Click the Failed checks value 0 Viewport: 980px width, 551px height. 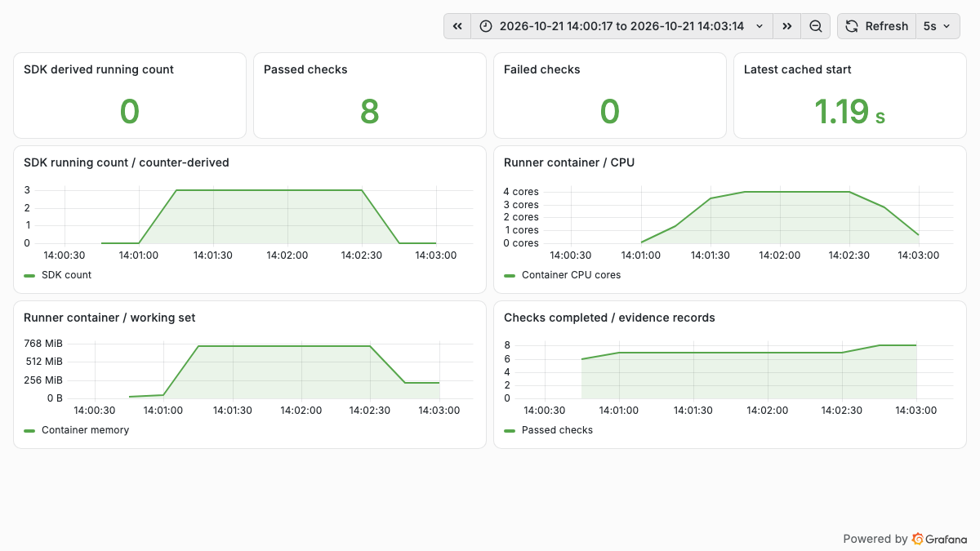click(x=610, y=112)
